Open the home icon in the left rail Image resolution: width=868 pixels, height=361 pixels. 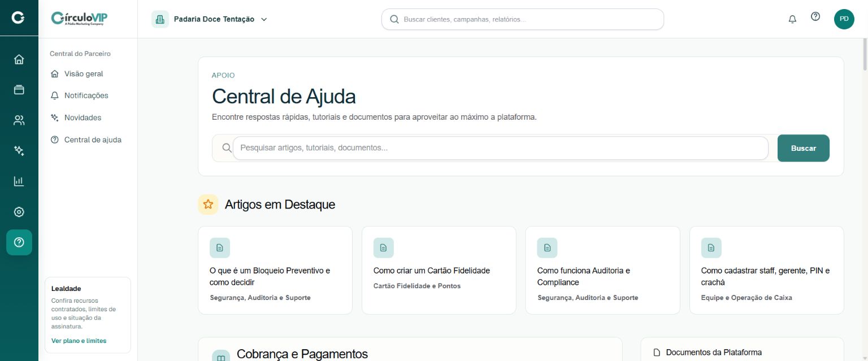pyautogui.click(x=19, y=59)
